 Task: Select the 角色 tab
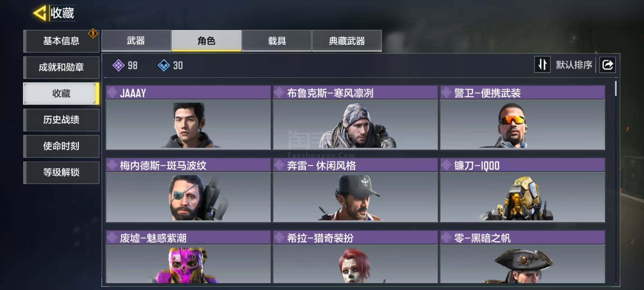click(206, 41)
